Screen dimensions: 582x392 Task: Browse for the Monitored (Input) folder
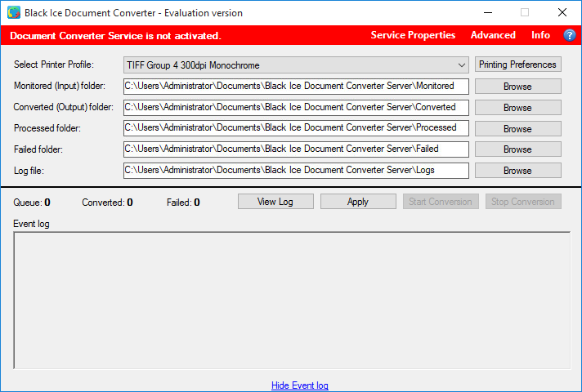point(517,87)
